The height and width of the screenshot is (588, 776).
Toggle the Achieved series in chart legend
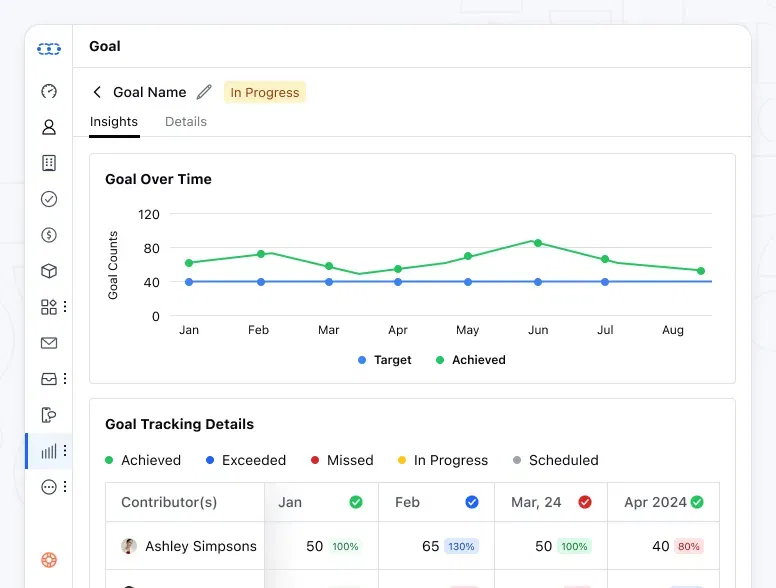pyautogui.click(x=471, y=360)
